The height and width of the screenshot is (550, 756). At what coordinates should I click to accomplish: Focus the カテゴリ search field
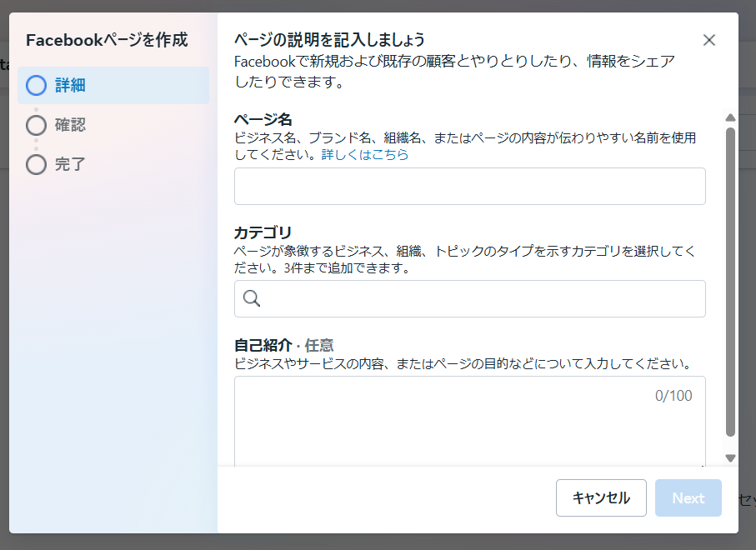coord(469,299)
